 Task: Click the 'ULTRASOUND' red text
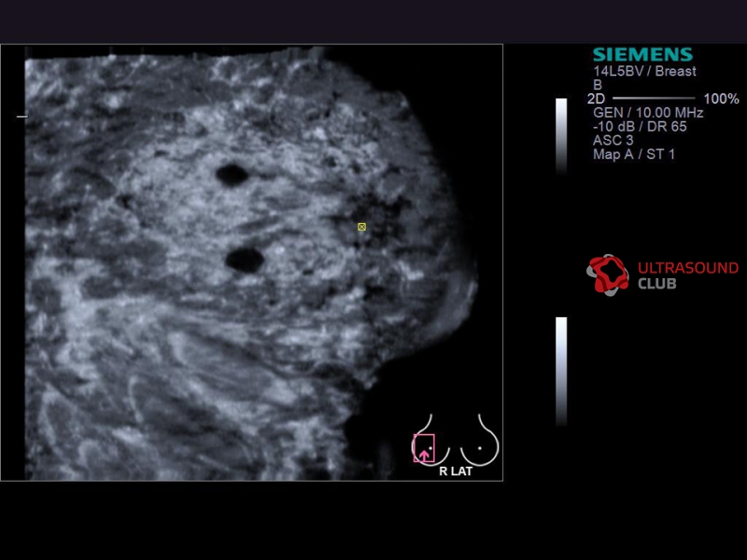pyautogui.click(x=688, y=268)
